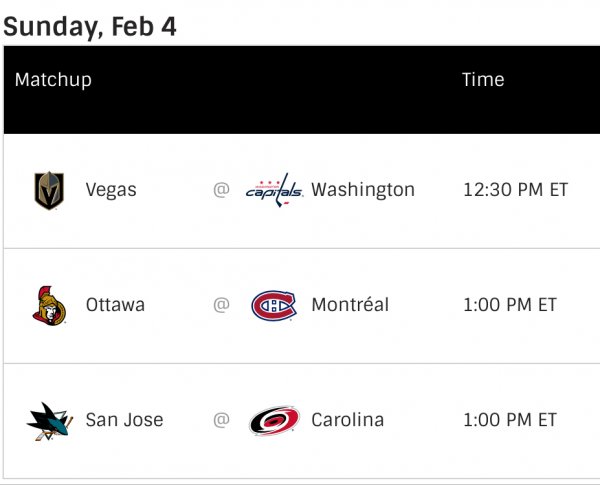The width and height of the screenshot is (600, 485).
Task: Click the Time column header
Action: click(483, 80)
